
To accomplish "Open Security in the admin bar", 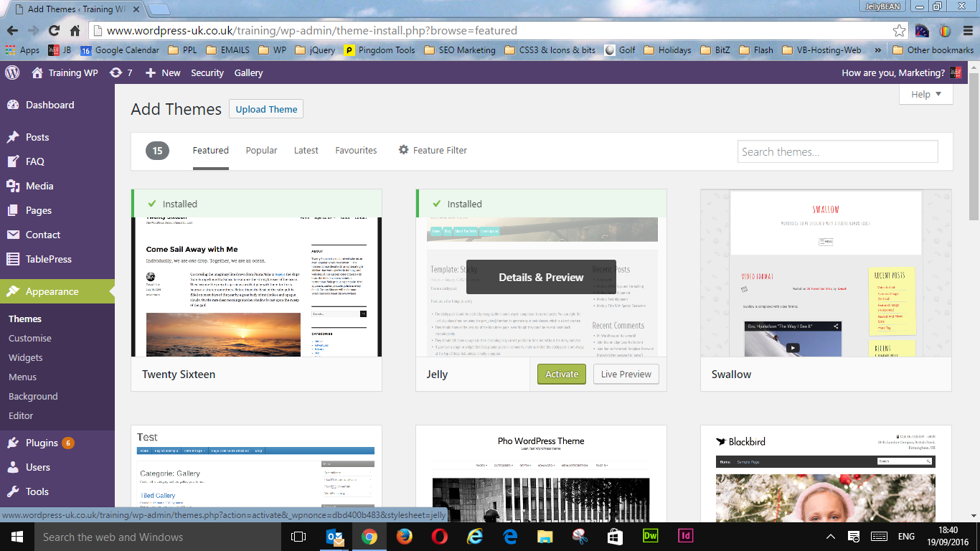I will (207, 72).
